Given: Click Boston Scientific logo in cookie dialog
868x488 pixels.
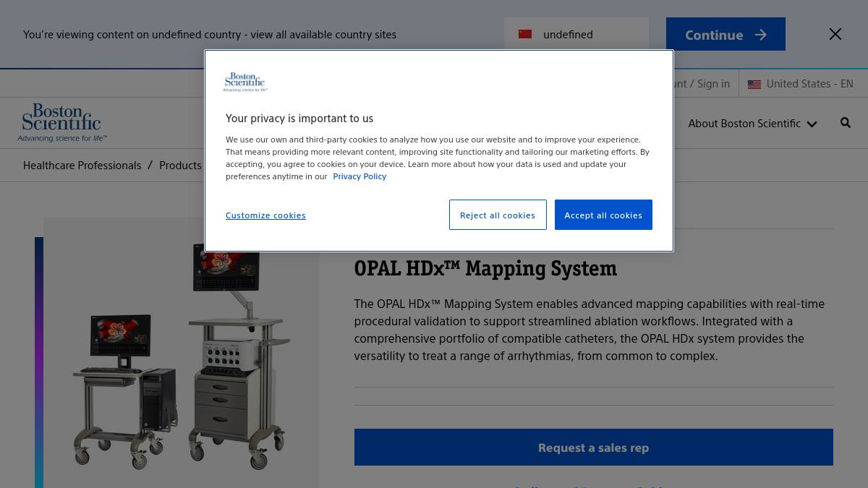Looking at the screenshot, I should [x=245, y=82].
